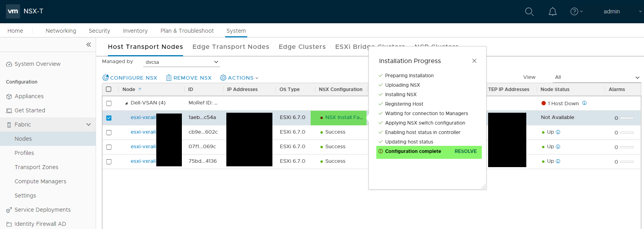Click the System Overview dashboard icon
The image size is (644, 229).
9,64
